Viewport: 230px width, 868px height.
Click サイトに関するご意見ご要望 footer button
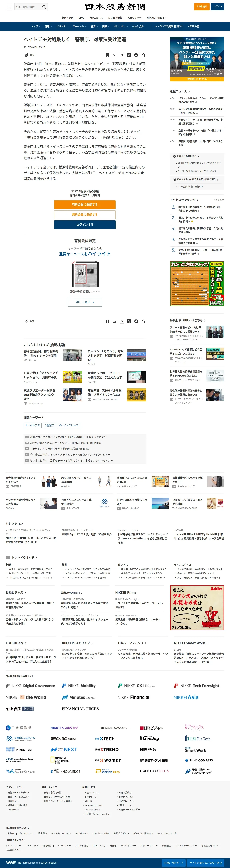[205, 863]
